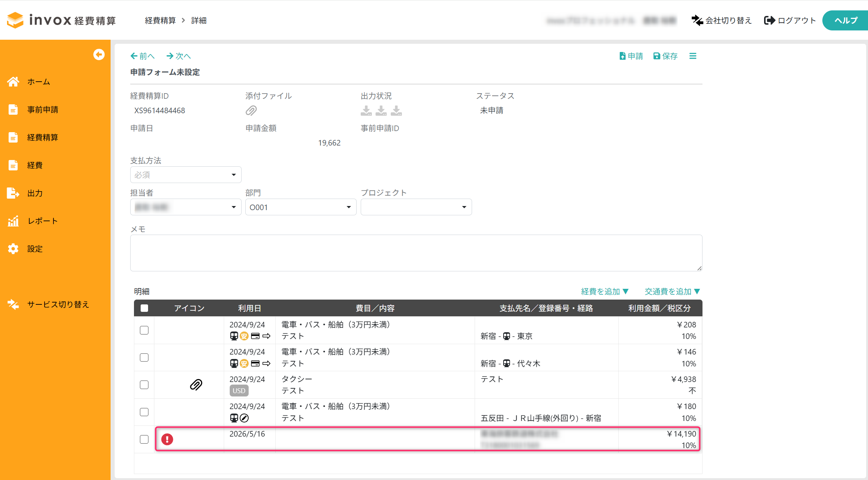Viewport: 868px width, 480px height.
Task: Click the 会社切り替え switch icon
Action: pos(697,20)
